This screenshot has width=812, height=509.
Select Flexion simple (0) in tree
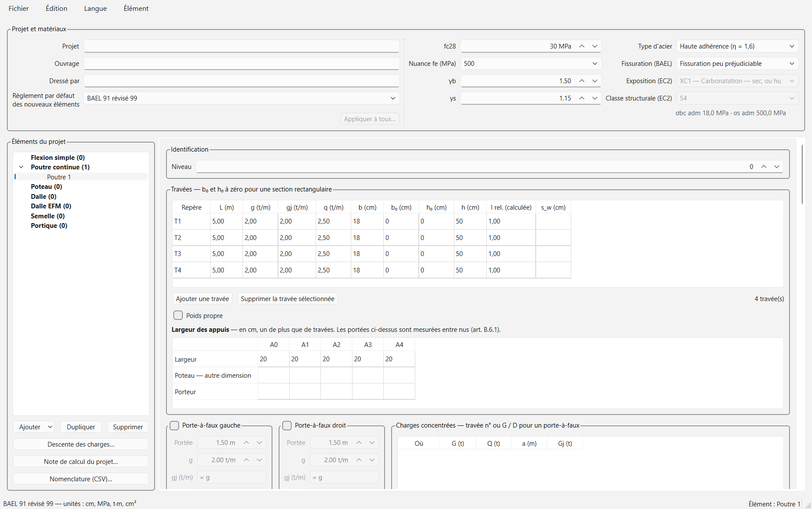[58, 158]
